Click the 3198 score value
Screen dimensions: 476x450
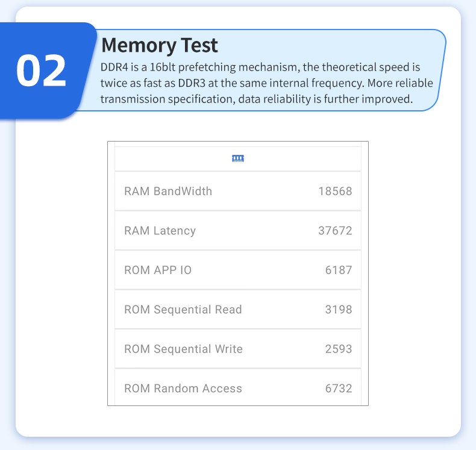[x=339, y=310]
